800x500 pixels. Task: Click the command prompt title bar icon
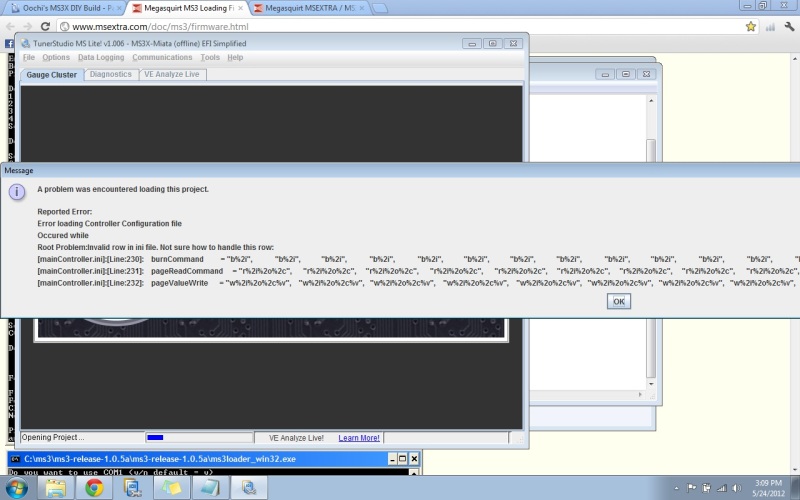coord(15,459)
